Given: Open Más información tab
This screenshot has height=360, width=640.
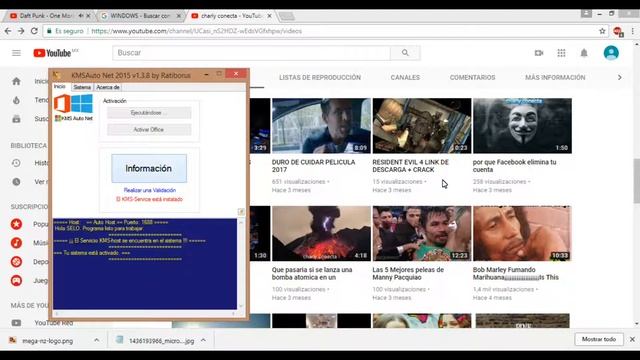Looking at the screenshot, I should [x=555, y=77].
